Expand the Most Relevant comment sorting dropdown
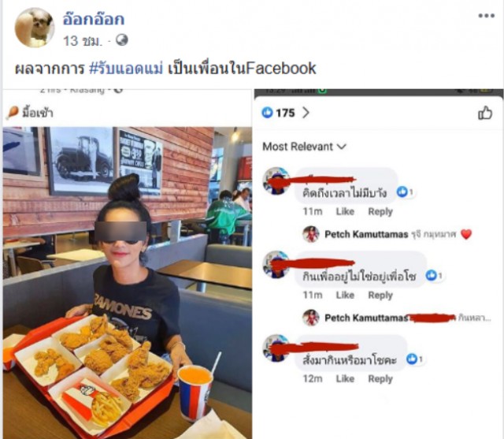This screenshot has width=504, height=439. pos(305,147)
